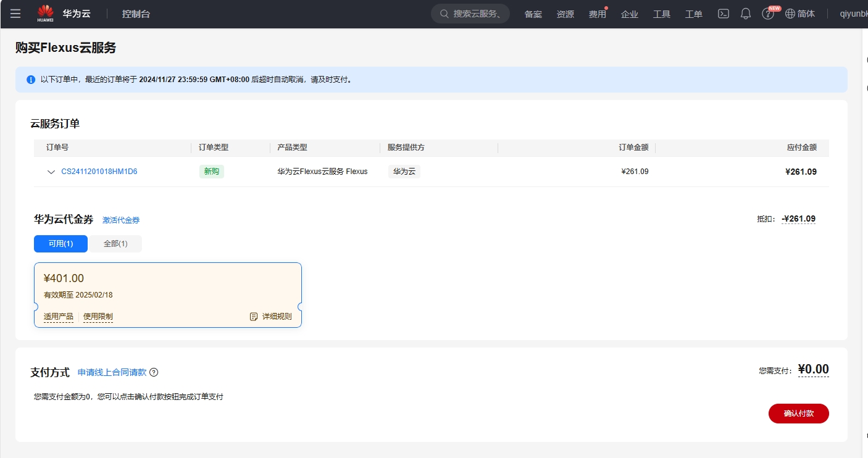Open the 工单 menu item

694,14
